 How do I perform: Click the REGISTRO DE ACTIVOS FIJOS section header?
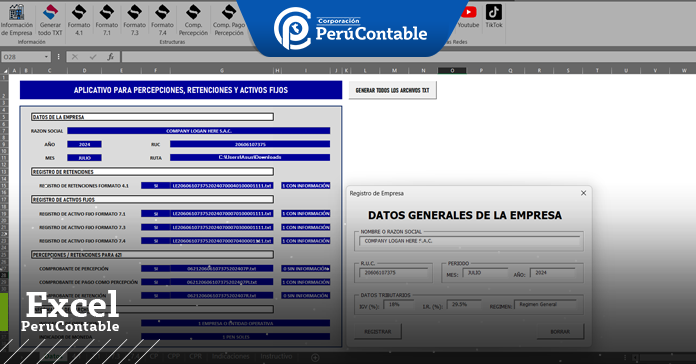click(x=152, y=199)
